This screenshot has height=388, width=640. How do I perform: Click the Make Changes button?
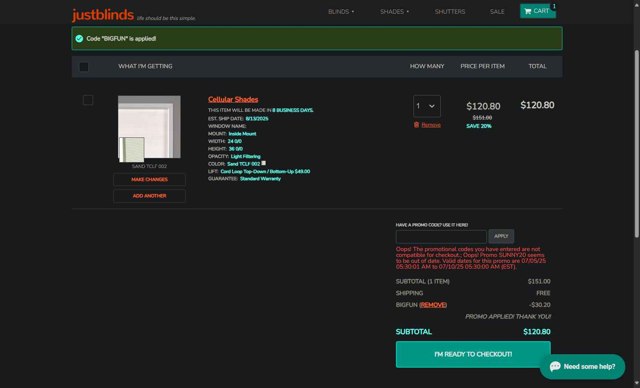(x=149, y=180)
